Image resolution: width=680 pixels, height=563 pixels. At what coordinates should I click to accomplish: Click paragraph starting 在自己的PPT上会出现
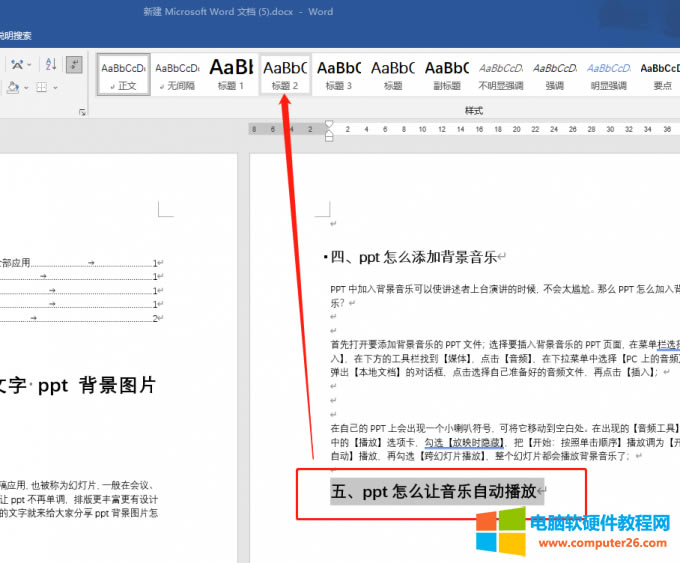[505, 442]
